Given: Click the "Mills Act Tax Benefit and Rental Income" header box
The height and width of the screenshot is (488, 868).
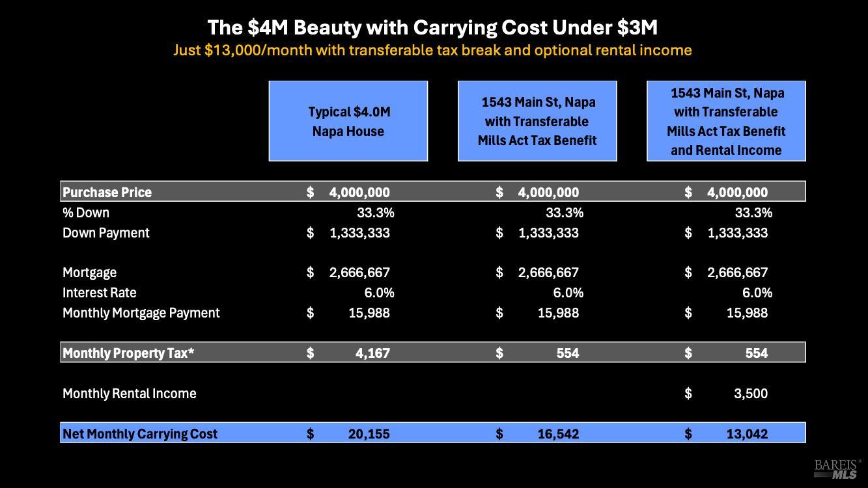Looking at the screenshot, I should (726, 121).
